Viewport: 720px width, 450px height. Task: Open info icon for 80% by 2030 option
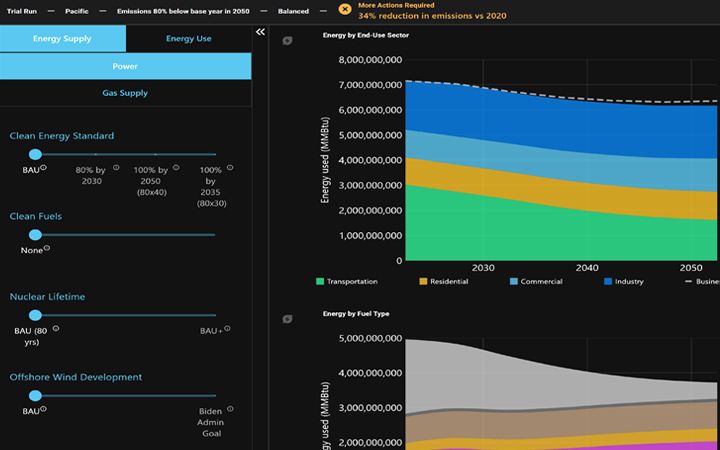point(116,167)
